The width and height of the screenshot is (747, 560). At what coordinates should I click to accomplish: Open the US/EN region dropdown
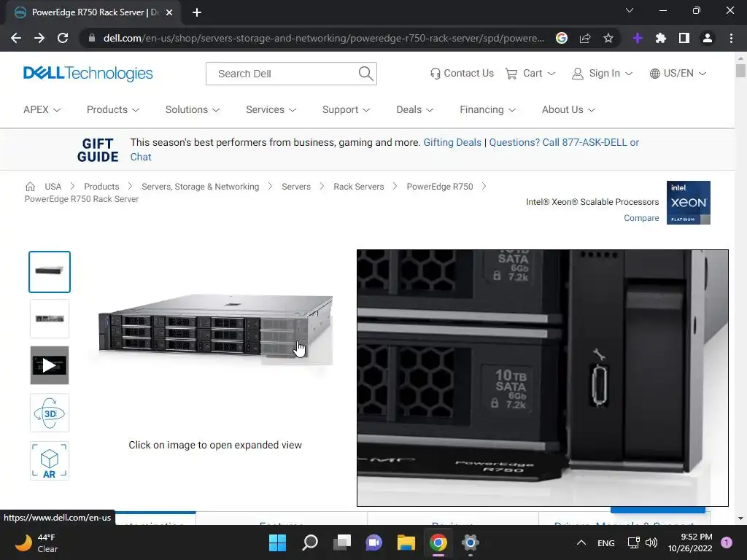684,74
